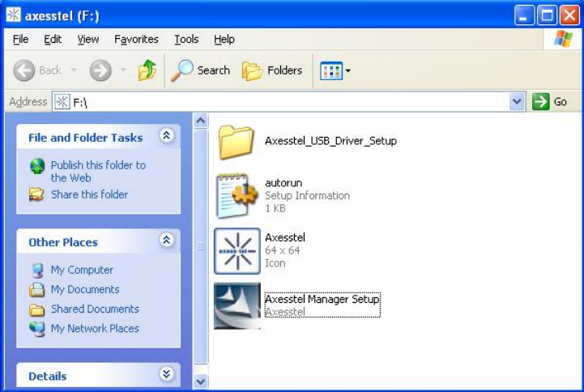The height and width of the screenshot is (392, 584).
Task: Select the Axesstel Manager Setup installer icon
Action: coord(237,305)
